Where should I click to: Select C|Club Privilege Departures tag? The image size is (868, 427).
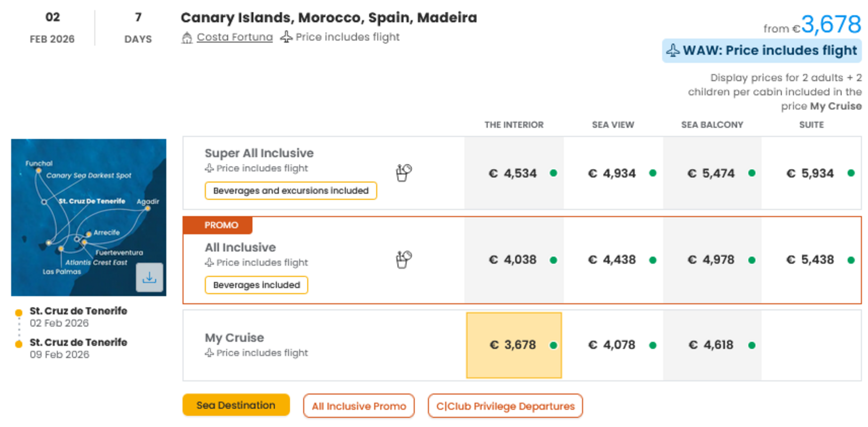(x=505, y=406)
